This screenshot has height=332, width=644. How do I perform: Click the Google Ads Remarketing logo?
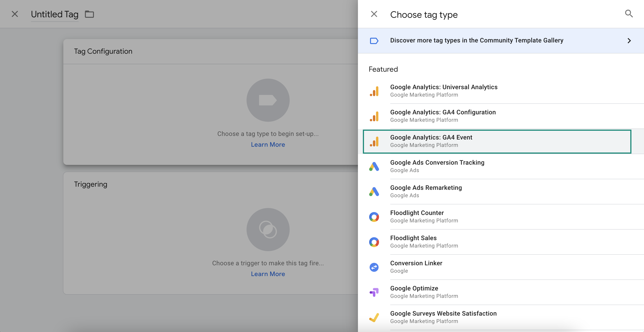click(x=374, y=192)
